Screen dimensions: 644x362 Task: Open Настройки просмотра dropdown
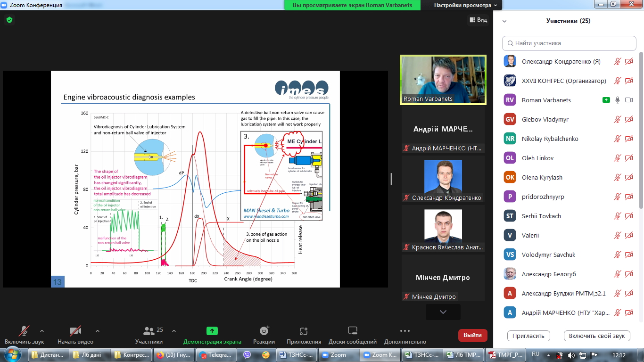[x=465, y=5]
